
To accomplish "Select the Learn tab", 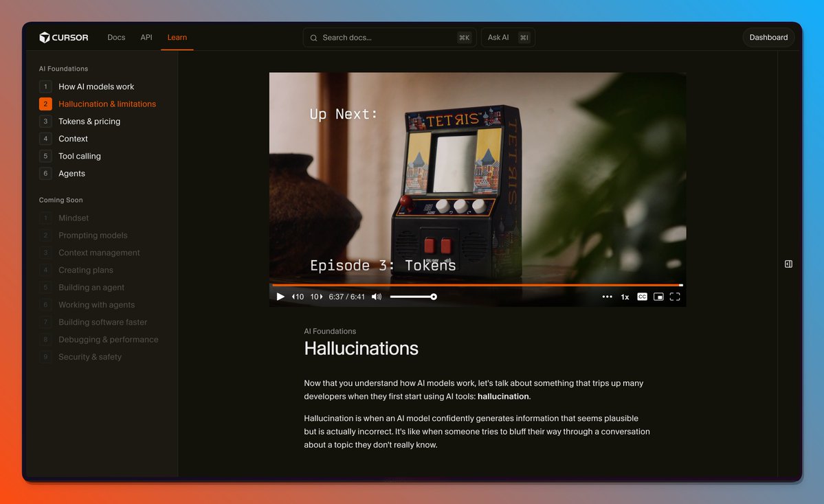I will [177, 37].
